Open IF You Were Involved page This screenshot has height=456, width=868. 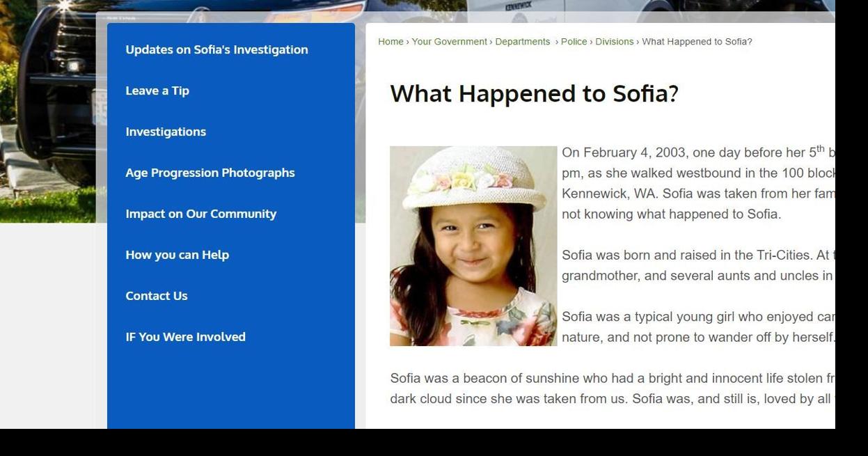click(185, 337)
